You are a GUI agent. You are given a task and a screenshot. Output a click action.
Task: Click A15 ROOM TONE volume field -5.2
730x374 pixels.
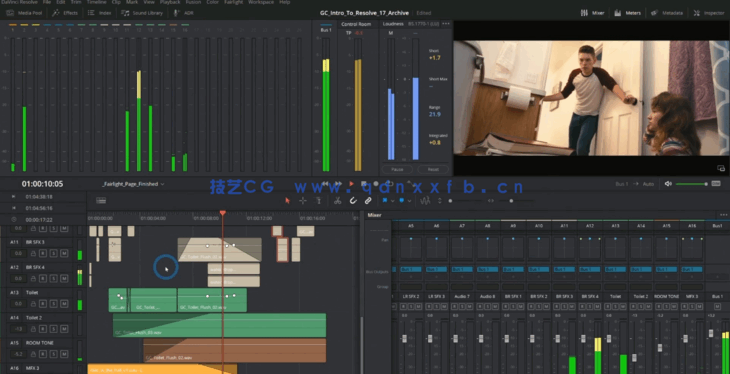(19, 354)
